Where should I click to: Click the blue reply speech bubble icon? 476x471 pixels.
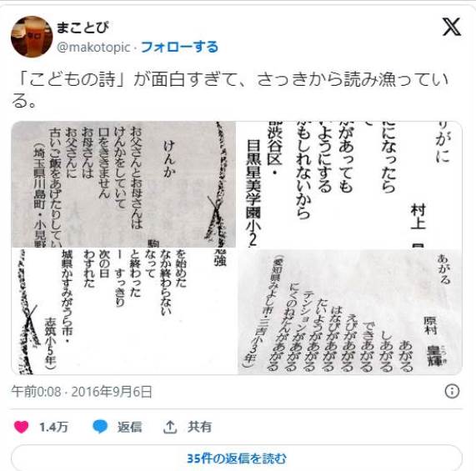pos(100,426)
